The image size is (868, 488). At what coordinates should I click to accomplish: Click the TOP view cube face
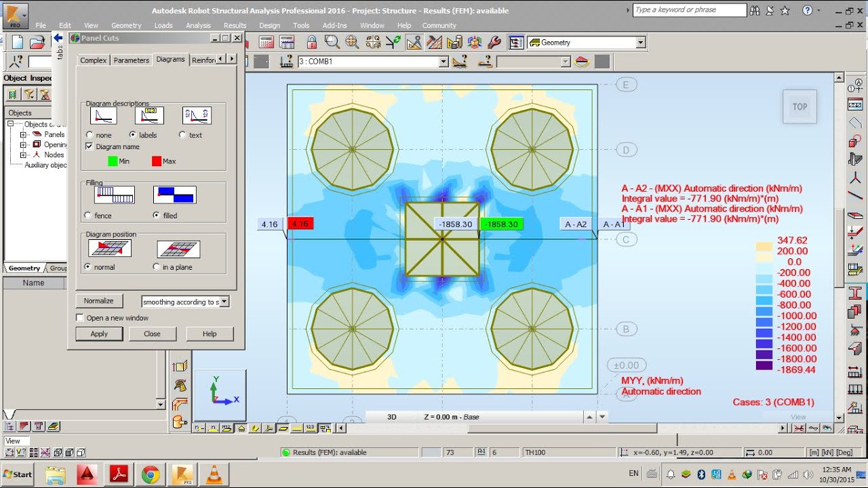pyautogui.click(x=800, y=106)
